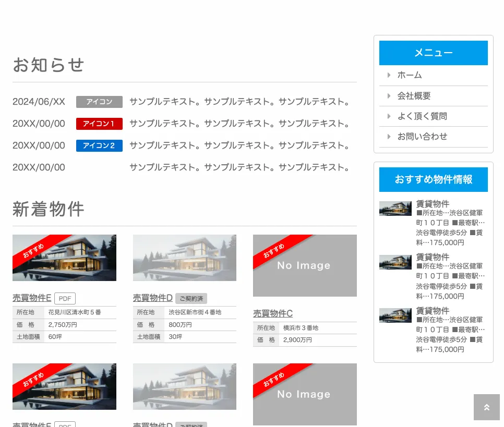Open the 売買物件C link
This screenshot has width=504, height=427.
(x=273, y=313)
